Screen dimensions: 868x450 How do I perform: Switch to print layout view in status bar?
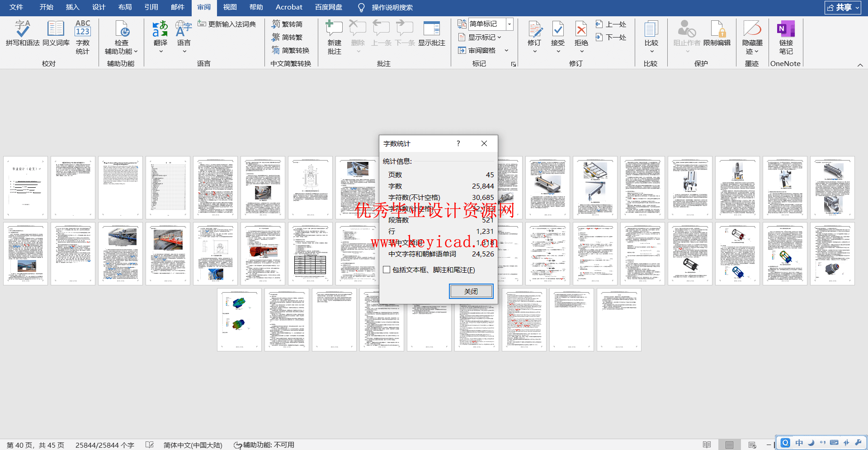point(729,445)
